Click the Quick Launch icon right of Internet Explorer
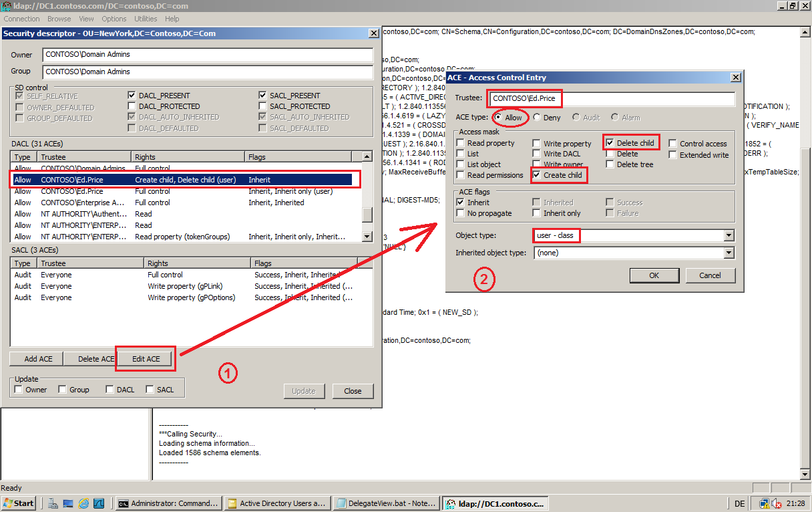The image size is (812, 512). pyautogui.click(x=99, y=503)
